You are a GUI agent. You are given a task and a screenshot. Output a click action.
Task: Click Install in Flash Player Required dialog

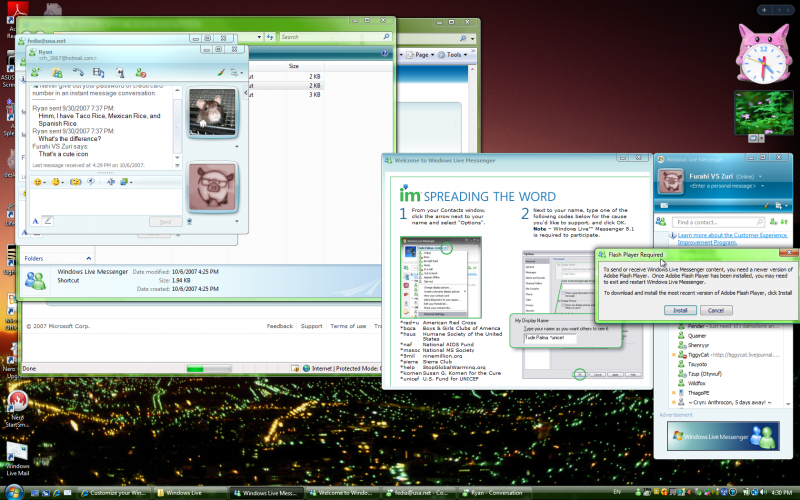(680, 310)
